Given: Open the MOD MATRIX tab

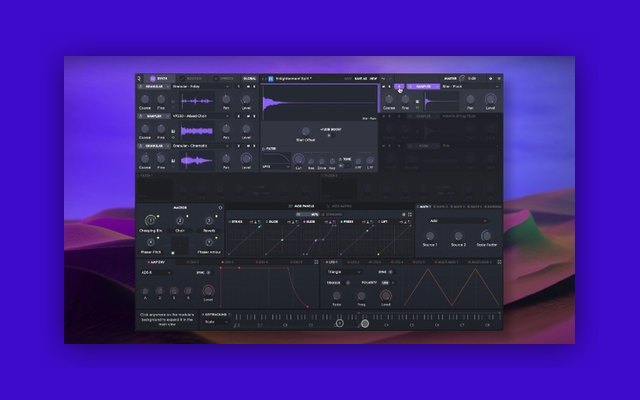Looking at the screenshot, I should 339,207.
